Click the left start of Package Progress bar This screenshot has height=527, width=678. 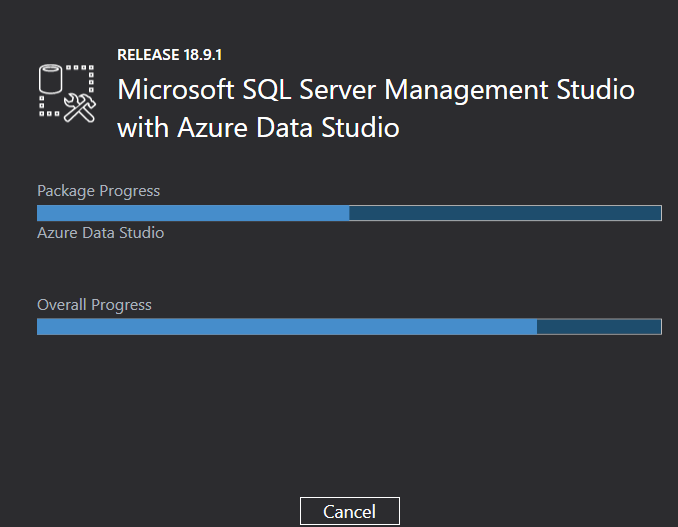[40, 213]
